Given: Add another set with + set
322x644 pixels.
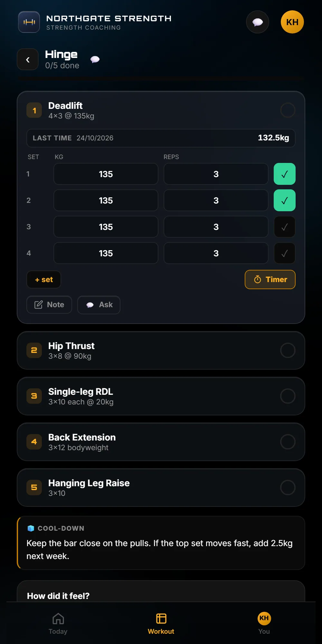Looking at the screenshot, I should coord(44,279).
